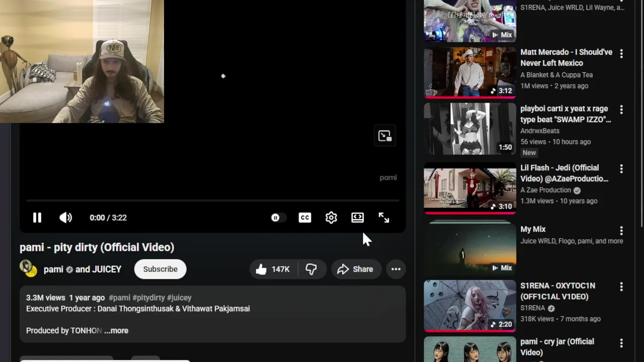Click the miniplayer icon on the video

[x=385, y=136]
